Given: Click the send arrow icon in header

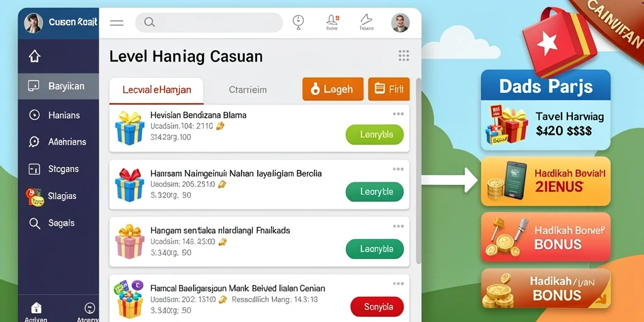Looking at the screenshot, I should click(x=366, y=23).
